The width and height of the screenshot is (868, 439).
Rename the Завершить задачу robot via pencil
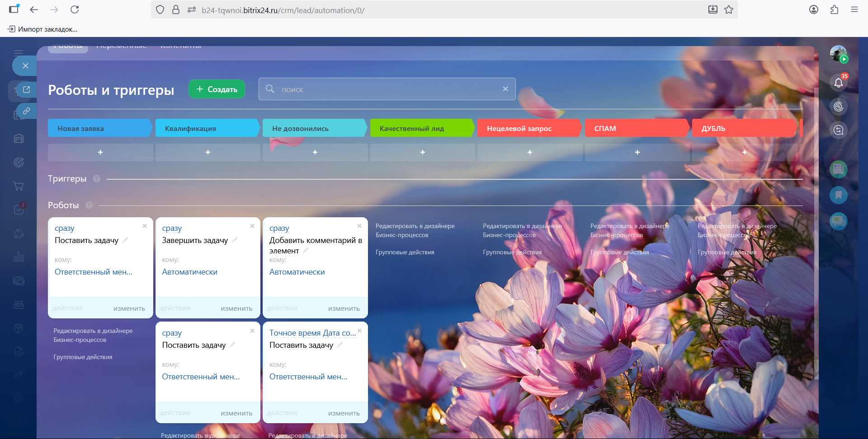(234, 240)
